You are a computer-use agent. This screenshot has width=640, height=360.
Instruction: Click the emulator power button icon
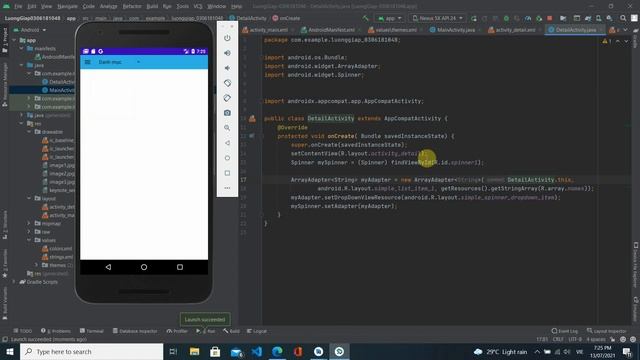click(x=227, y=38)
